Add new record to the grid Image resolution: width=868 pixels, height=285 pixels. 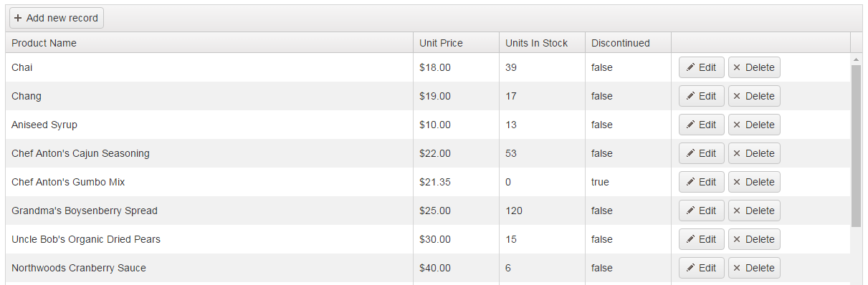pyautogui.click(x=57, y=18)
